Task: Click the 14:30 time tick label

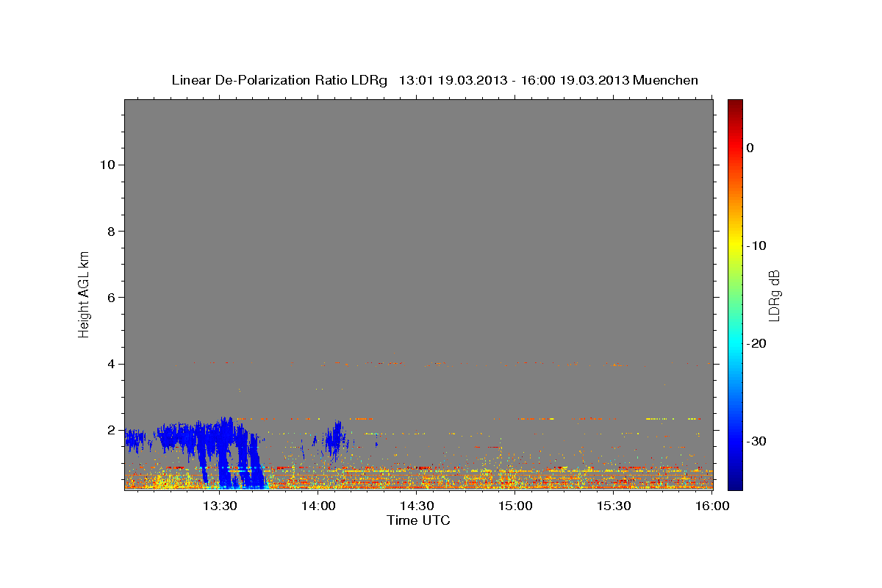Action: click(417, 506)
